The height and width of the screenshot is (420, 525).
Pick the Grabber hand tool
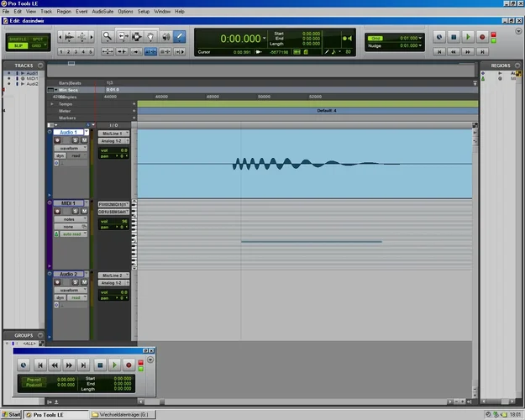tap(150, 36)
